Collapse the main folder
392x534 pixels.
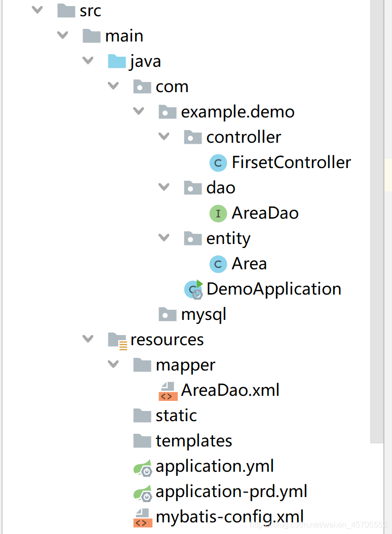[62, 35]
